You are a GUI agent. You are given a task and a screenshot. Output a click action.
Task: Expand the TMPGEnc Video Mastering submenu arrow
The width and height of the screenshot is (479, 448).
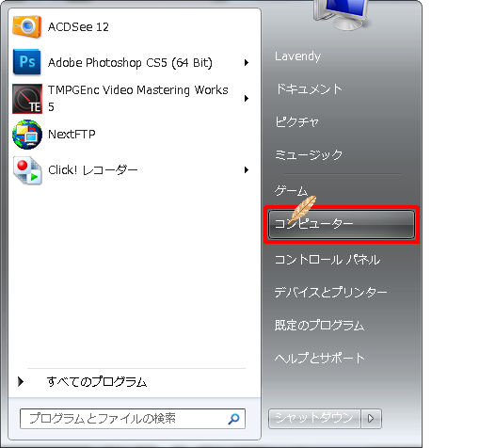click(x=247, y=99)
